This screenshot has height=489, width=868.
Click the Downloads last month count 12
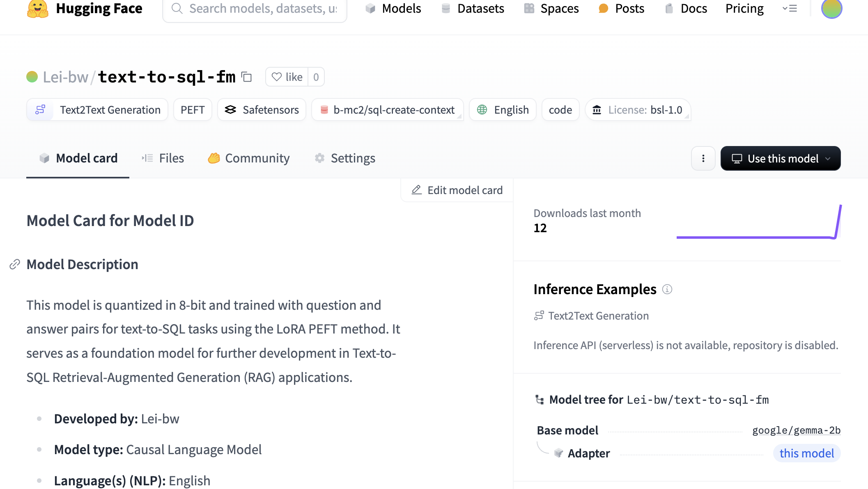coord(540,228)
